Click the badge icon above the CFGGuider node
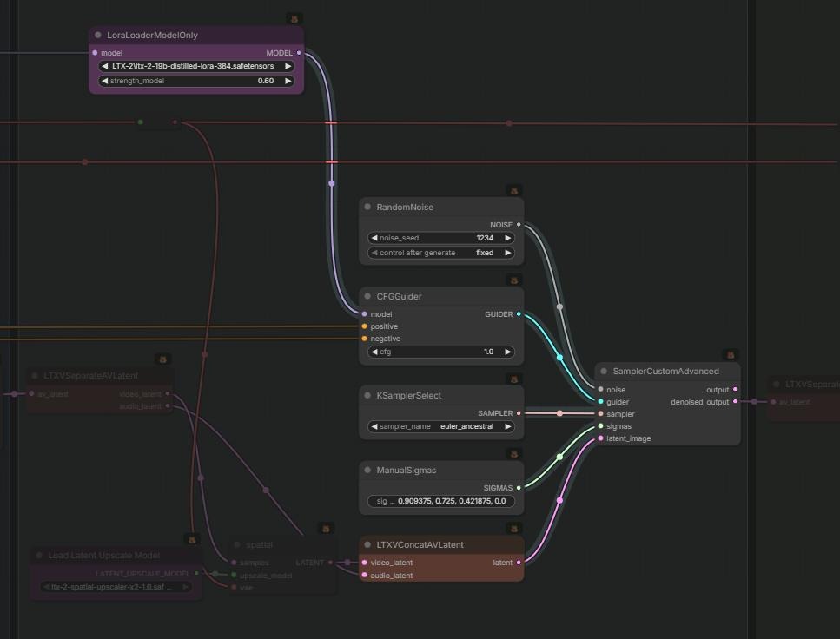The width and height of the screenshot is (840, 639). click(513, 280)
